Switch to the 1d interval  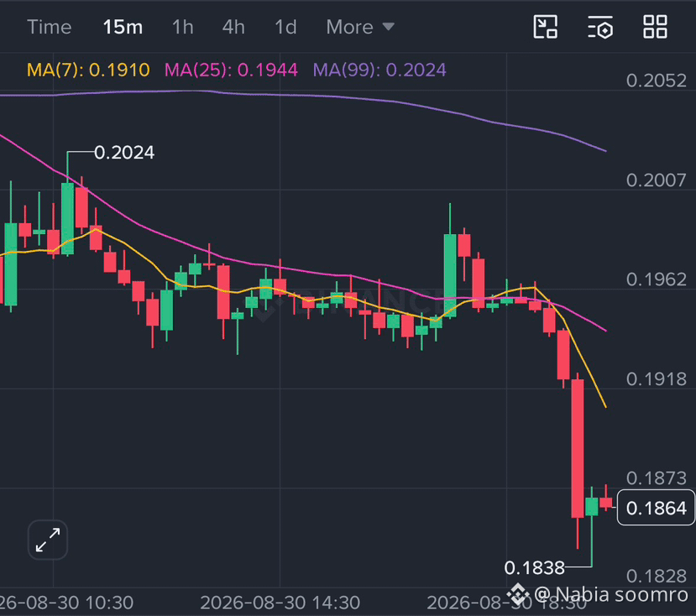[x=285, y=27]
